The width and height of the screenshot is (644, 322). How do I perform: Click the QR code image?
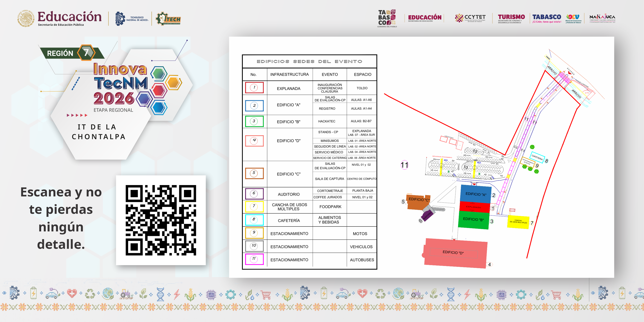[x=161, y=220]
